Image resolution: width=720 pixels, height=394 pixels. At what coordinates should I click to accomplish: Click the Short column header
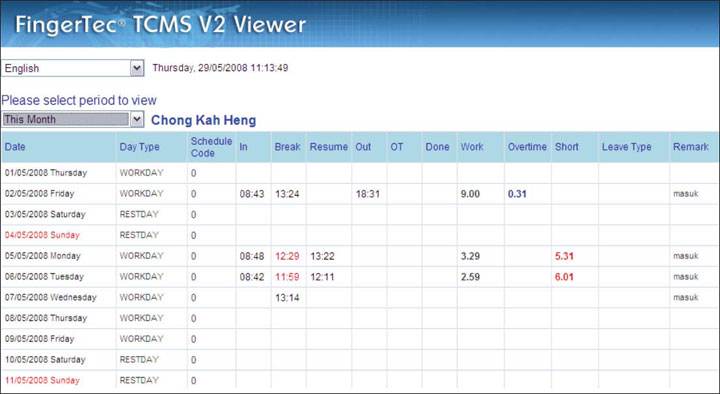click(x=567, y=147)
